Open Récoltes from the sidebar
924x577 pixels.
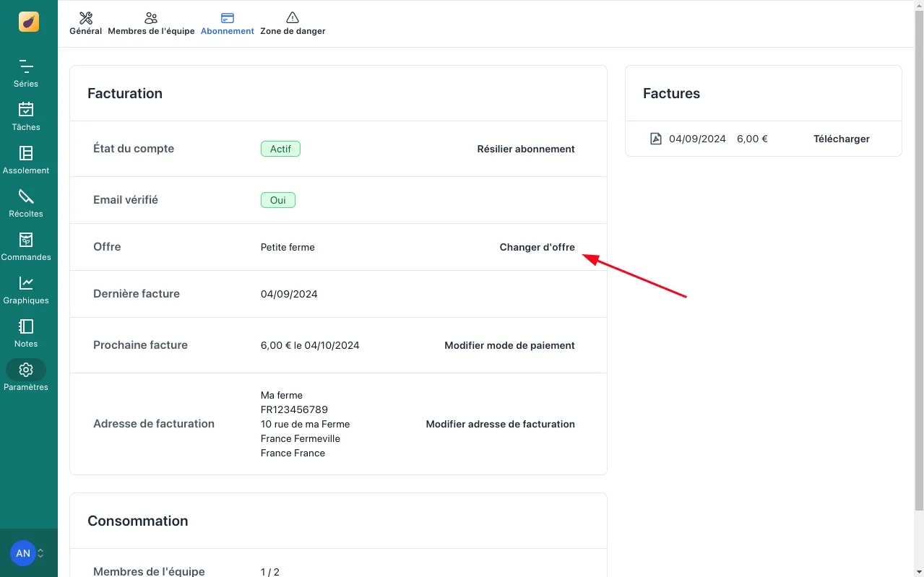pos(26,204)
